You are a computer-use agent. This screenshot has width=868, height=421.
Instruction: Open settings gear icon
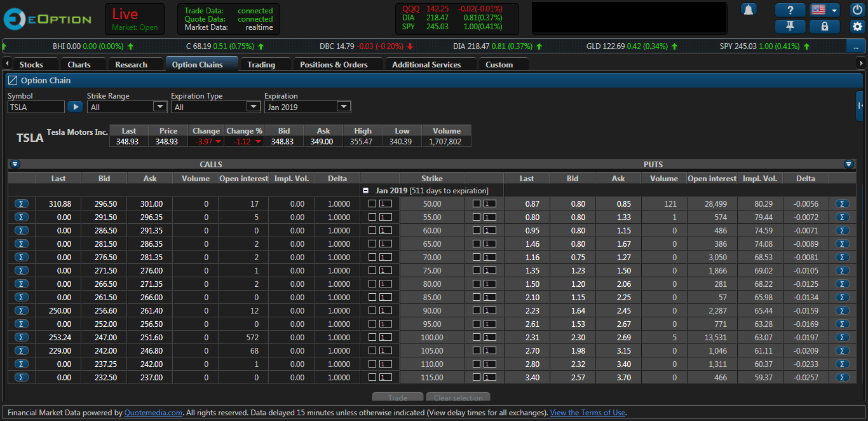click(858, 26)
